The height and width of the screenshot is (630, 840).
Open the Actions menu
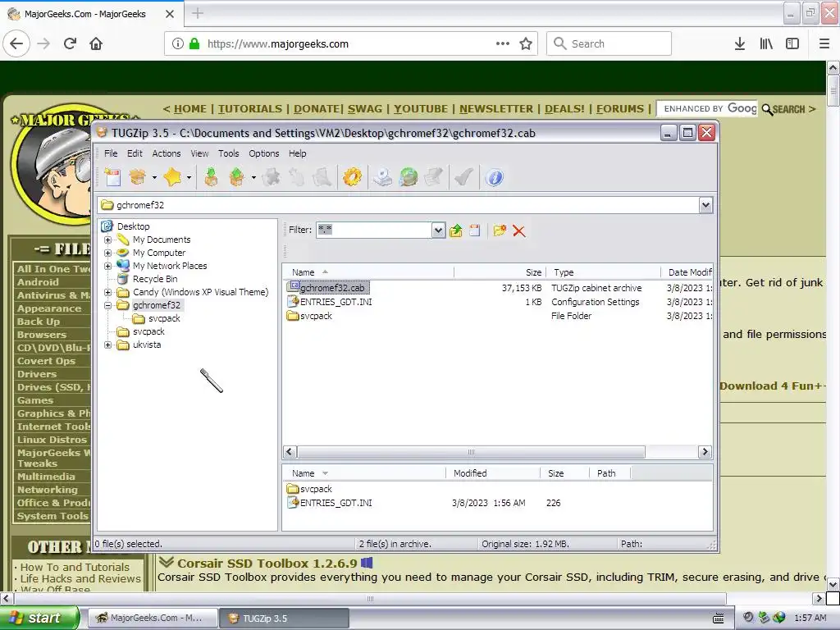(x=166, y=153)
